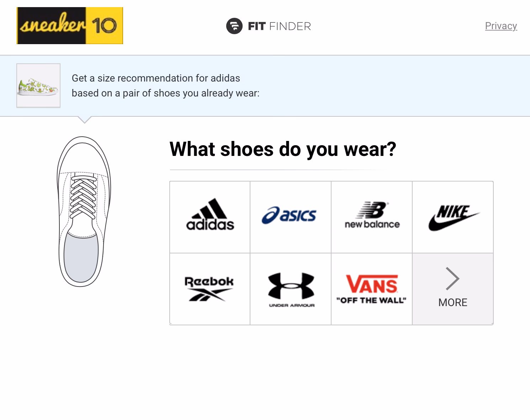This screenshot has height=420, width=530.
Task: Click the Fit Finder circular logo icon
Action: click(234, 26)
